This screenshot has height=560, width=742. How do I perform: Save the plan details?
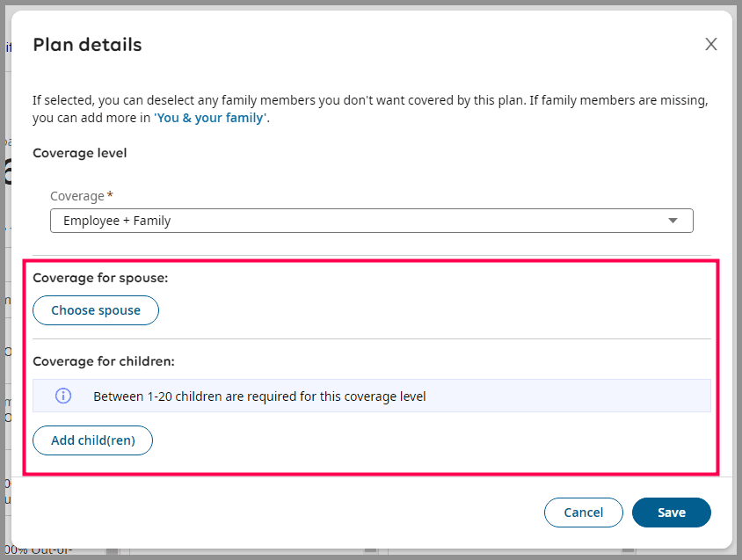[x=671, y=513]
